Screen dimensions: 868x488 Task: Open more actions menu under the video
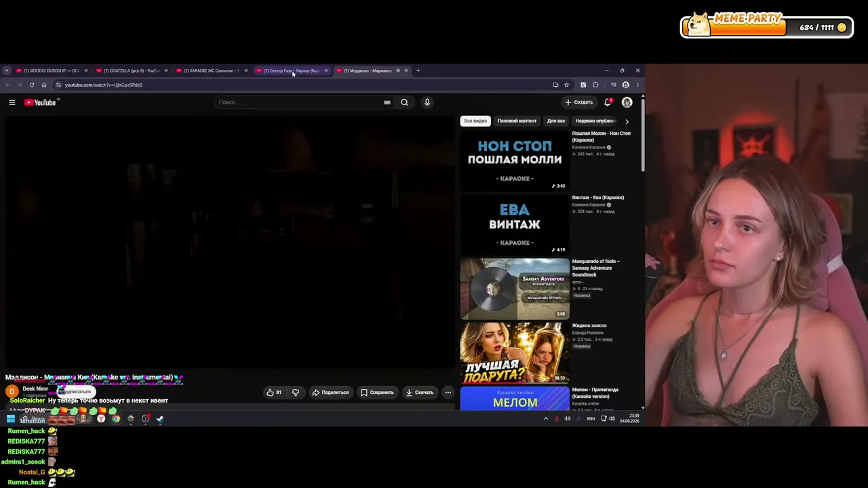coord(448,392)
